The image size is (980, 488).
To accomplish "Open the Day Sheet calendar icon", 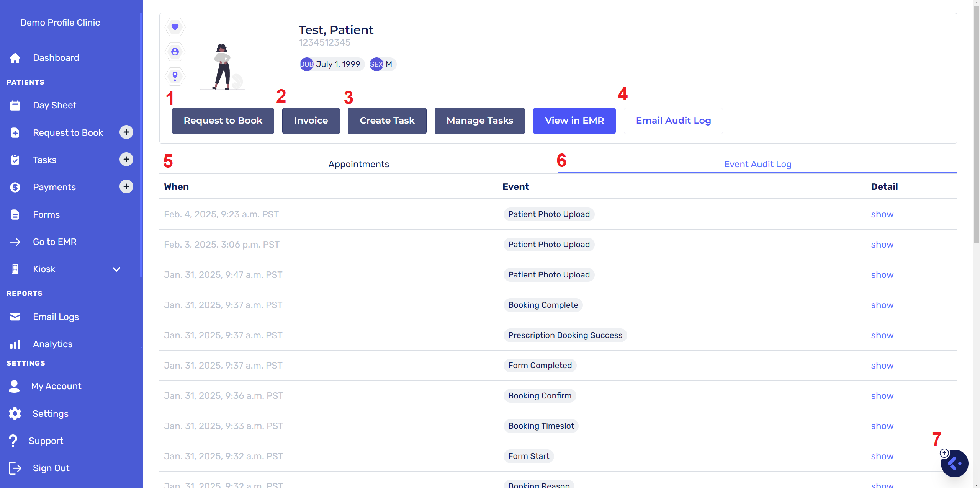I will pos(15,105).
